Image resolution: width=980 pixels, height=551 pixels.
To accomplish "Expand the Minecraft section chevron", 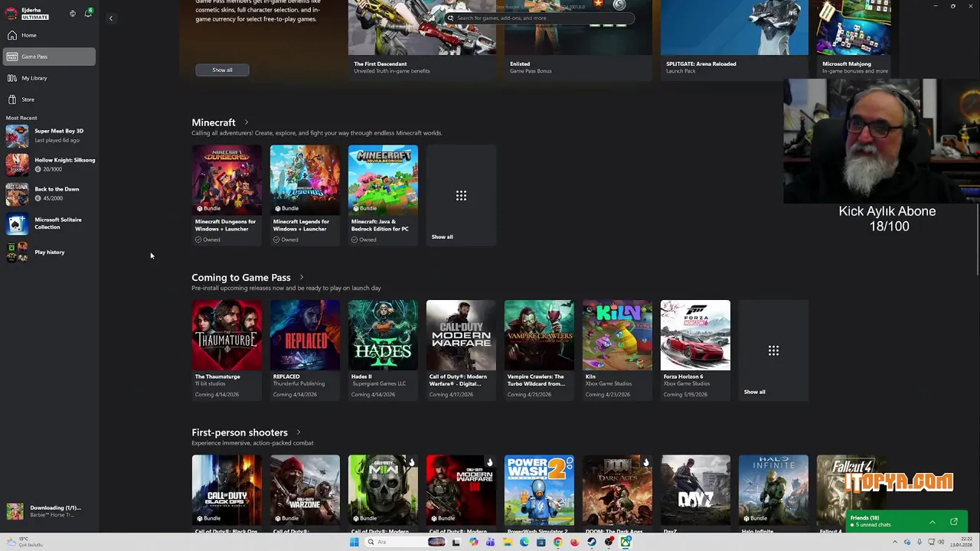I will pos(247,122).
